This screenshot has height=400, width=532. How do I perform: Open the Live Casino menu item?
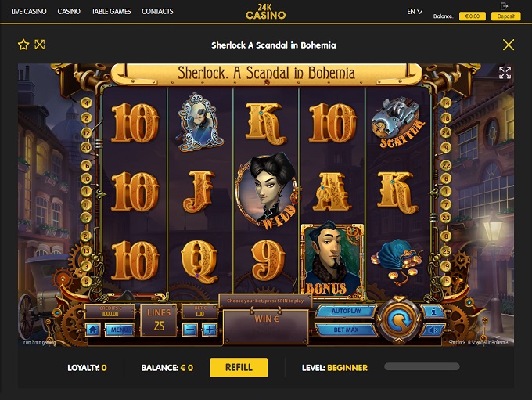tap(29, 11)
